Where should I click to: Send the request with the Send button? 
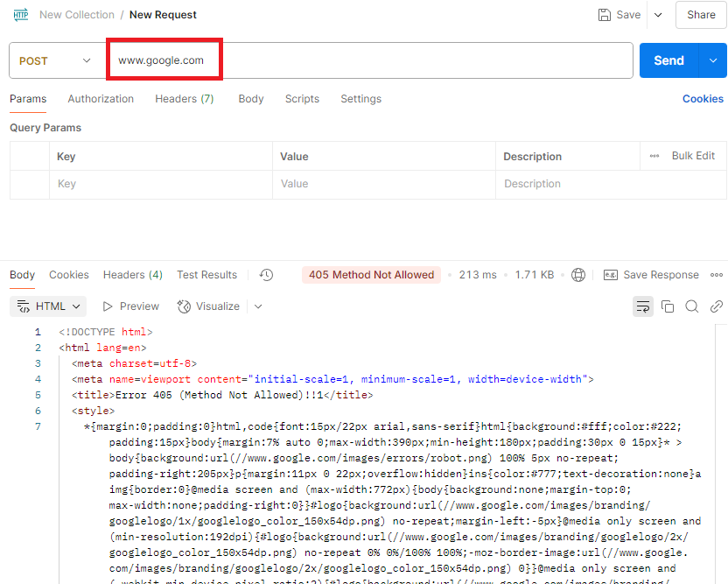pyautogui.click(x=668, y=60)
